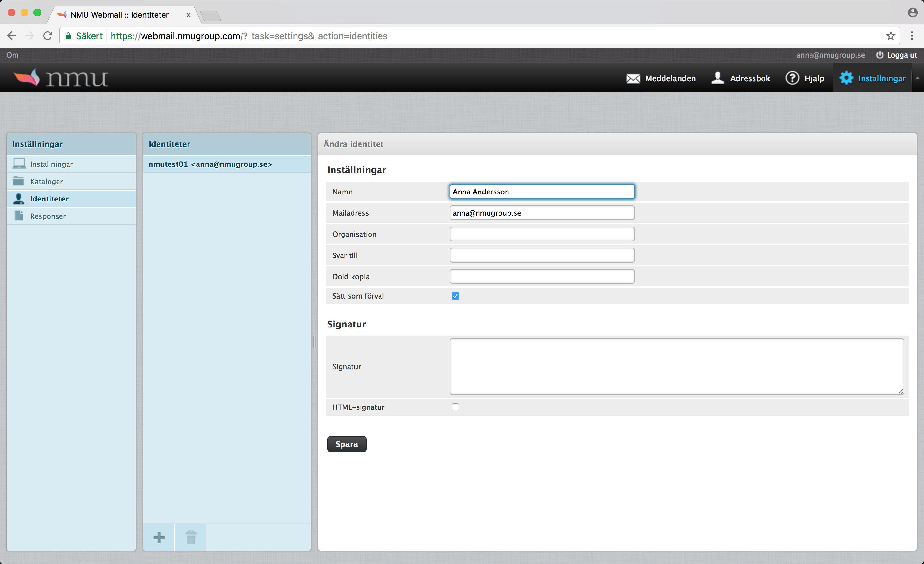
Task: Log out using Logga ut
Action: pyautogui.click(x=901, y=55)
